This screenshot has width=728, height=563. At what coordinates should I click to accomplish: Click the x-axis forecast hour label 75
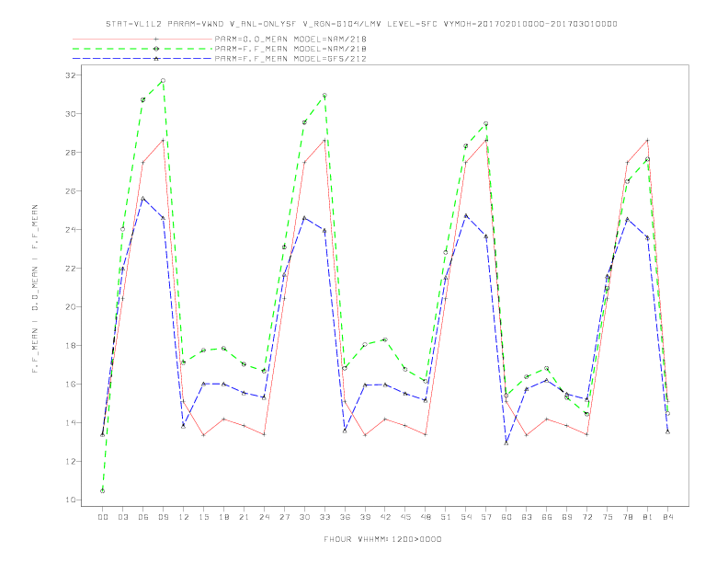coord(608,517)
